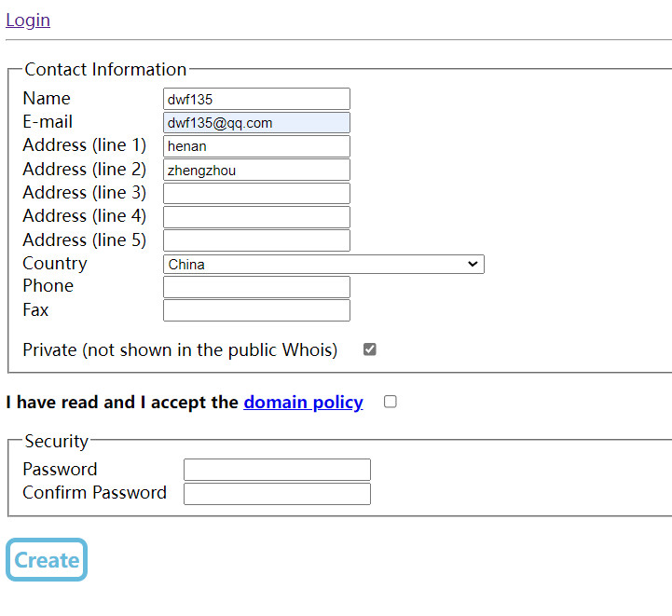This screenshot has width=672, height=616.
Task: Tick the accept domain policy checkbox
Action: [390, 402]
